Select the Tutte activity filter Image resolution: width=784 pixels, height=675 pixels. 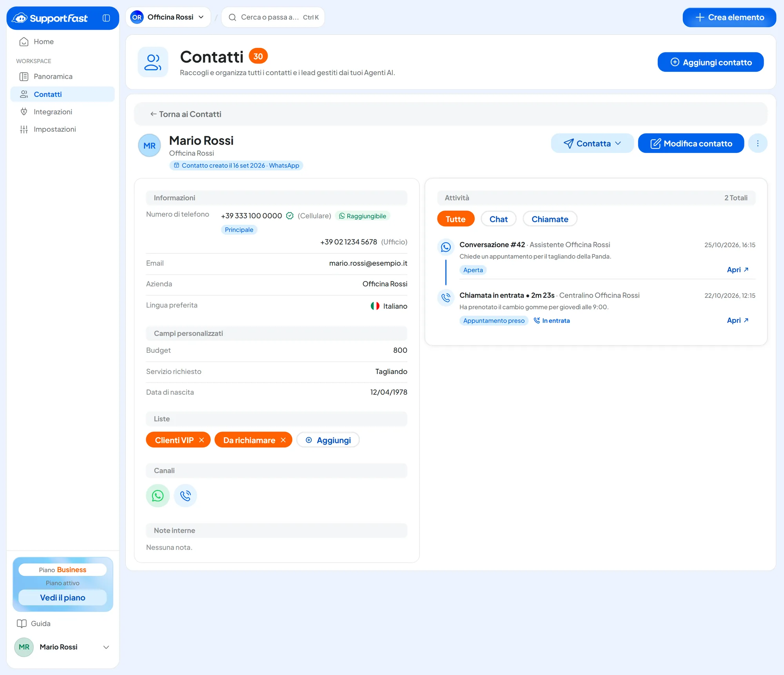pos(456,219)
